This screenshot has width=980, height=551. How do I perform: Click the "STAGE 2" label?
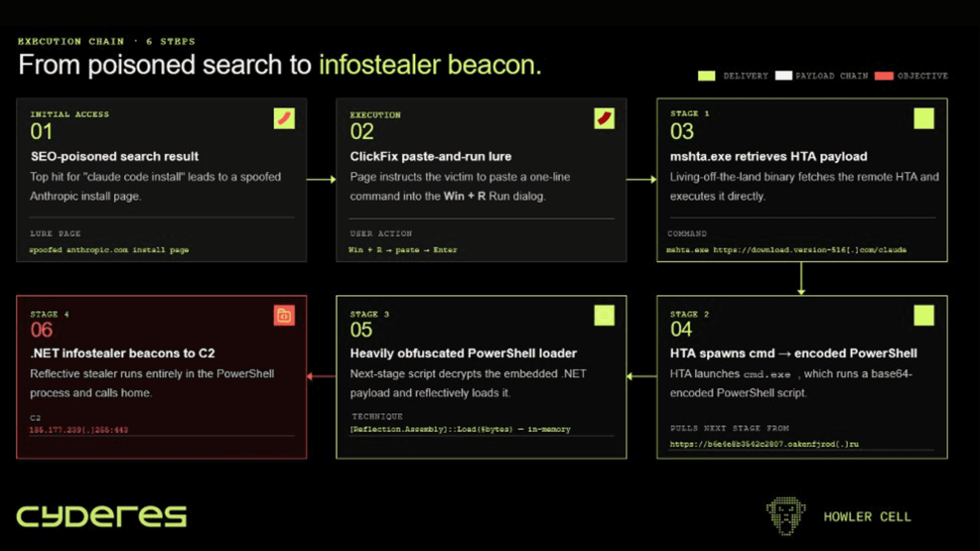coord(690,314)
